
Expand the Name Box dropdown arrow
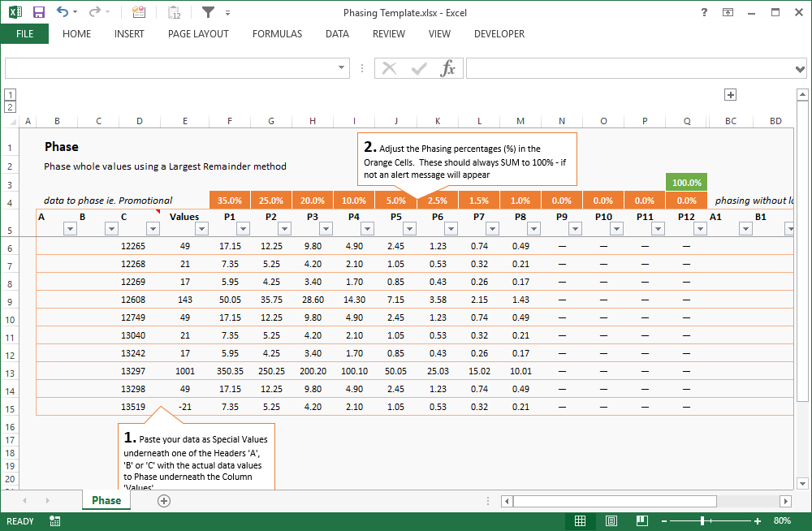[x=342, y=69]
